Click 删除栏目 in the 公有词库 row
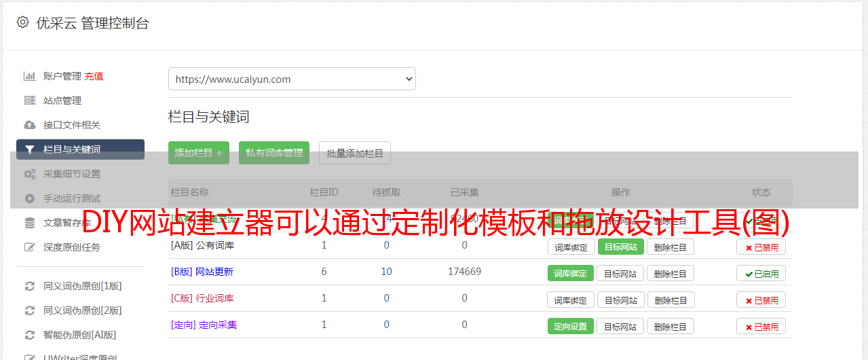The image size is (868, 360). tap(671, 247)
